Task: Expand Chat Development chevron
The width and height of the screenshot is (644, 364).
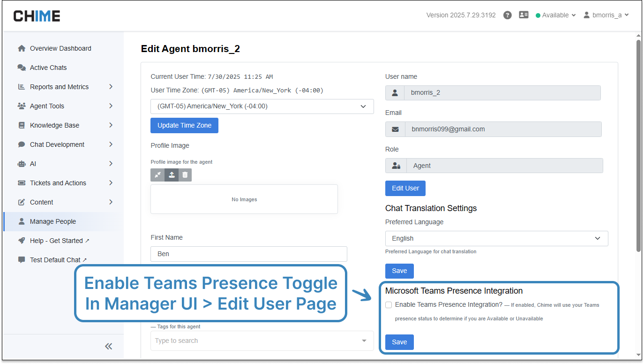Action: tap(111, 144)
